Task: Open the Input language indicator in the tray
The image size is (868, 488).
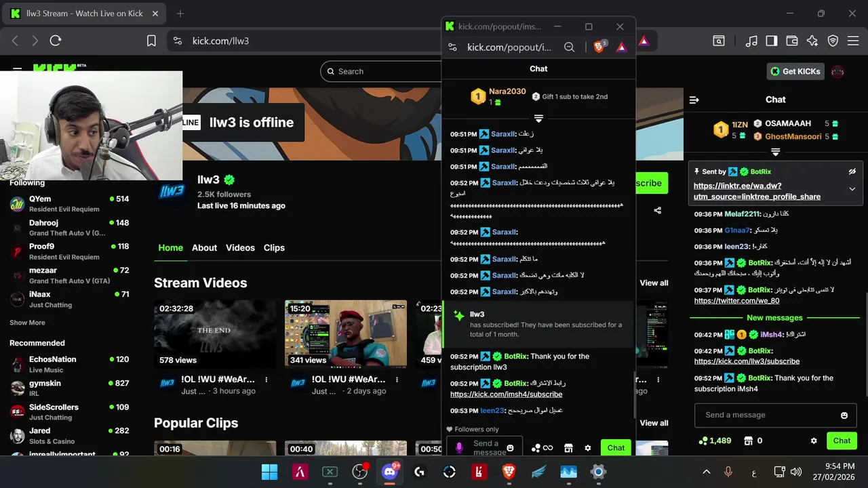Action: point(754,472)
